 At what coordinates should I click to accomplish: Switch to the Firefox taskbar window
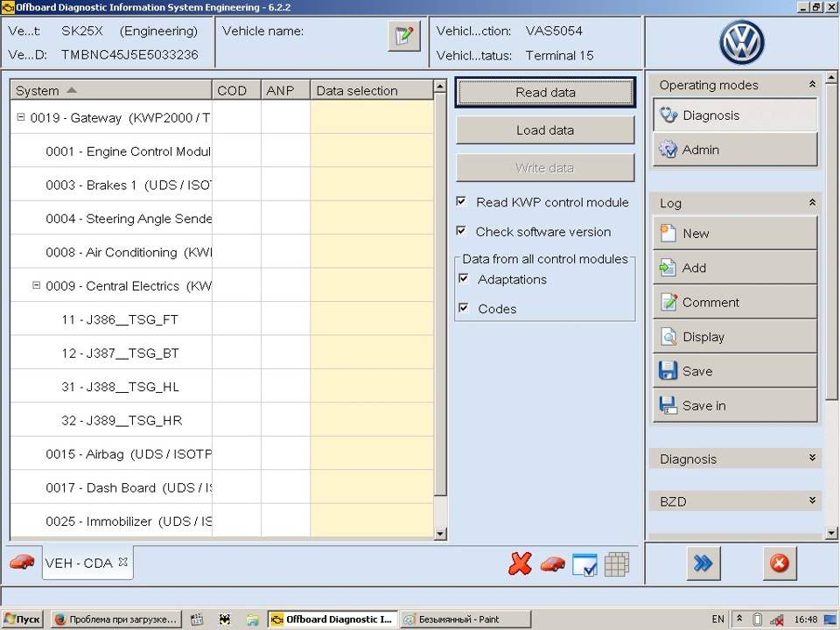pos(116,619)
